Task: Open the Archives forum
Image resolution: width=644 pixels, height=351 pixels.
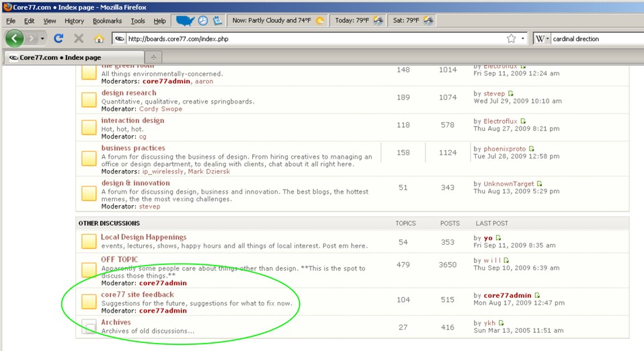Action: (116, 322)
